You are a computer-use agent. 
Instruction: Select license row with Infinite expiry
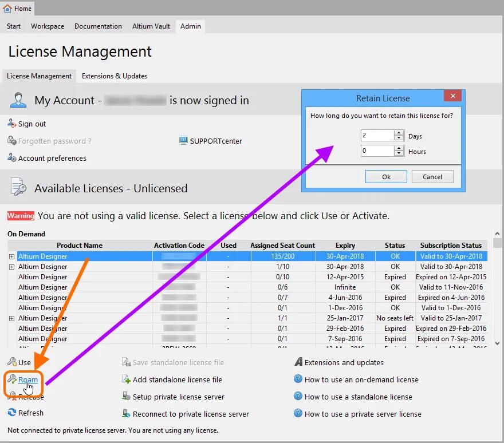tap(247, 287)
